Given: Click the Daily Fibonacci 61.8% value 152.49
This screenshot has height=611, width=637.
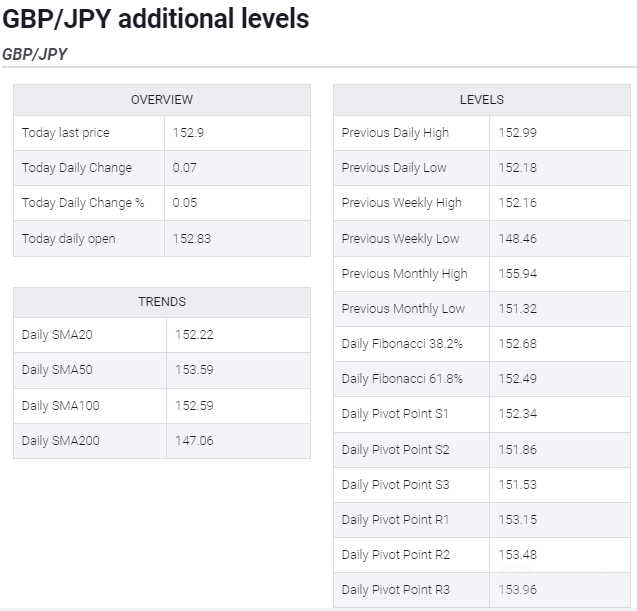Looking at the screenshot, I should tap(518, 379).
